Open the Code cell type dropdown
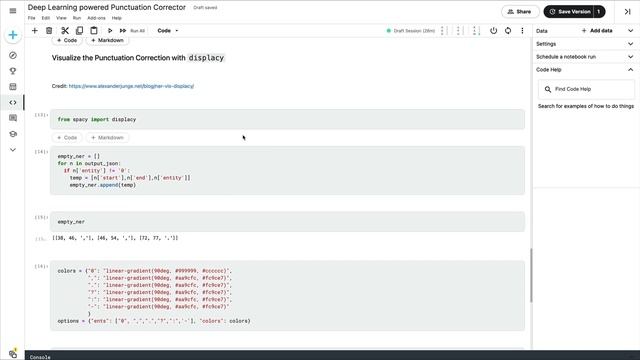Image resolution: width=640 pixels, height=360 pixels. click(x=168, y=31)
